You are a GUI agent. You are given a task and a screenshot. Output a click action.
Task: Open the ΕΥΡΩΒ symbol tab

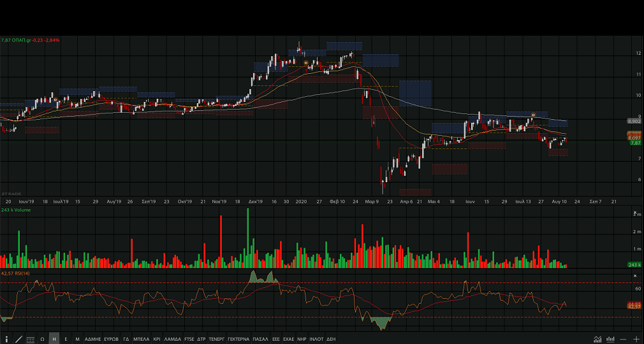(112, 339)
